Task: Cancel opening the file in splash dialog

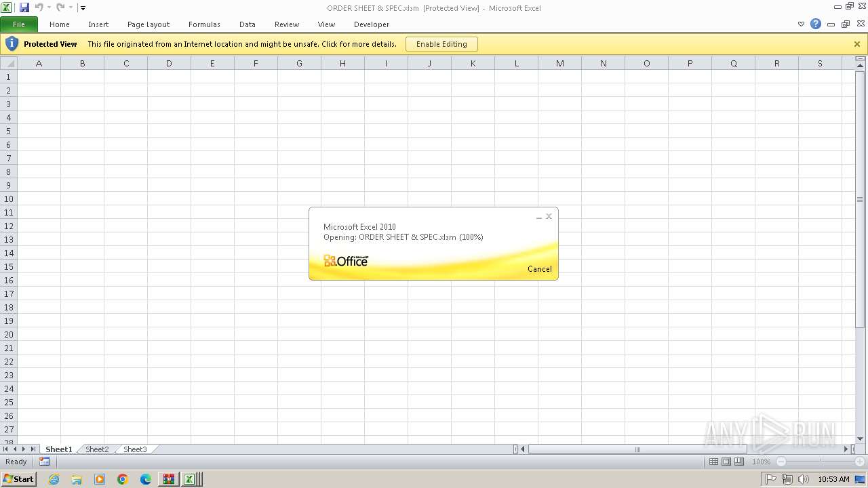Action: (x=540, y=269)
